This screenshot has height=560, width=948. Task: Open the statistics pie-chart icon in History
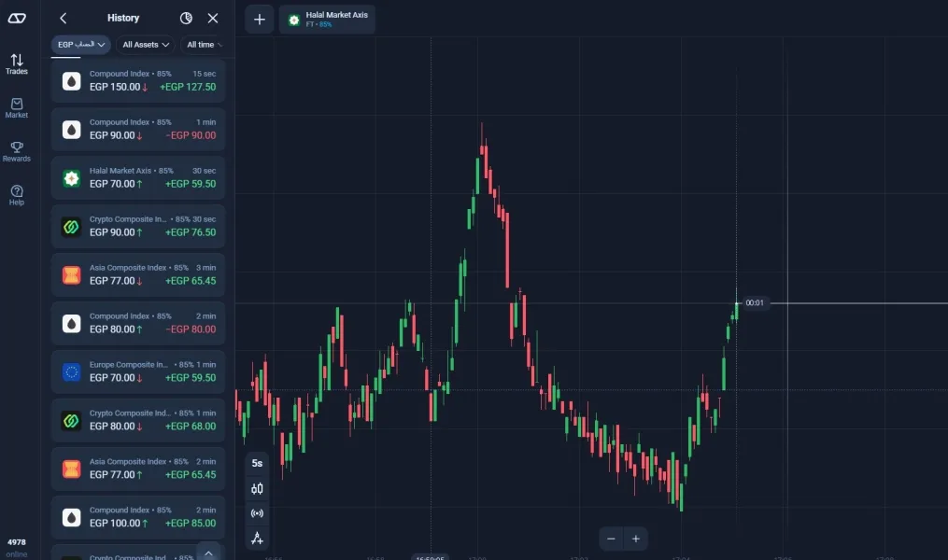(x=186, y=18)
